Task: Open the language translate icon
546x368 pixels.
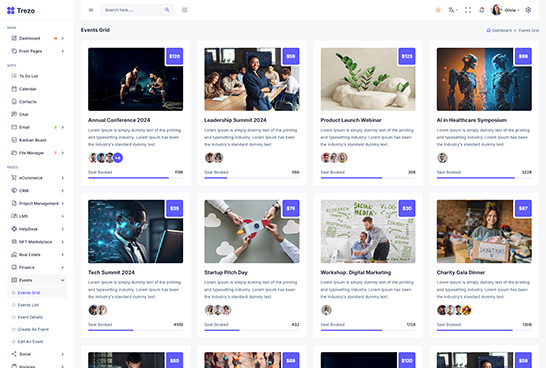Action: point(452,10)
